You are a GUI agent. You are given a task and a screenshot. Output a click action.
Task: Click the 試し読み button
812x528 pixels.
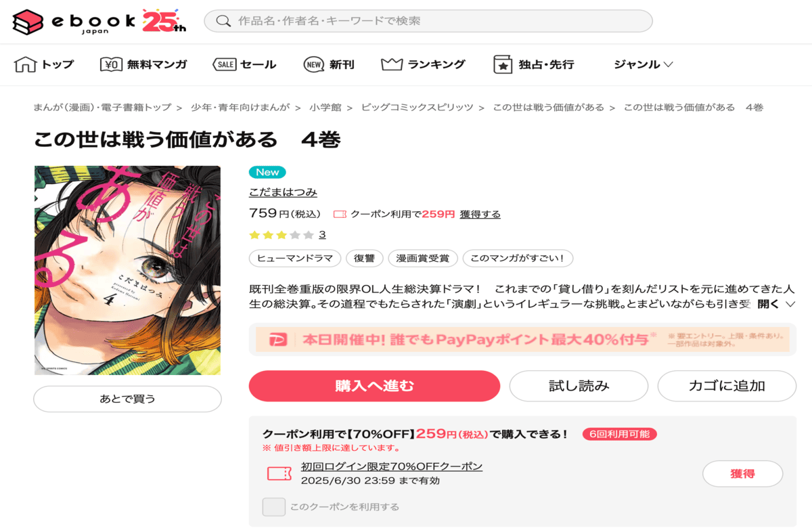tap(579, 386)
